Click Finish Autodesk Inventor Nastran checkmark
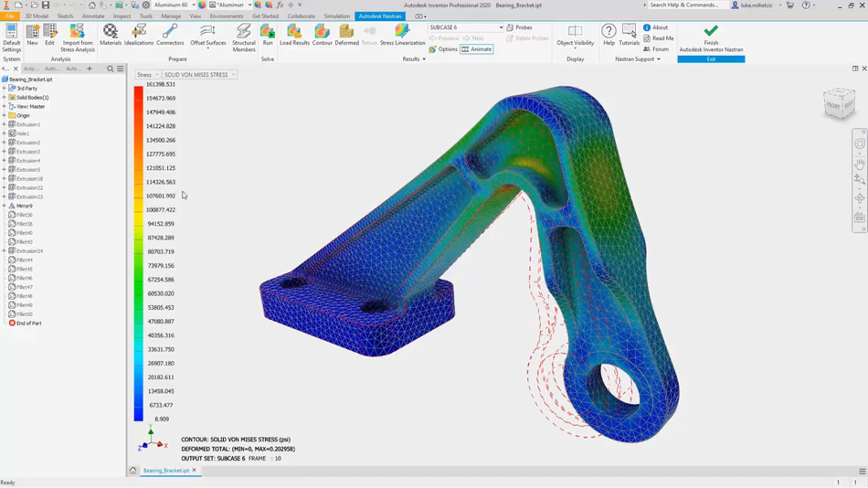 [711, 30]
